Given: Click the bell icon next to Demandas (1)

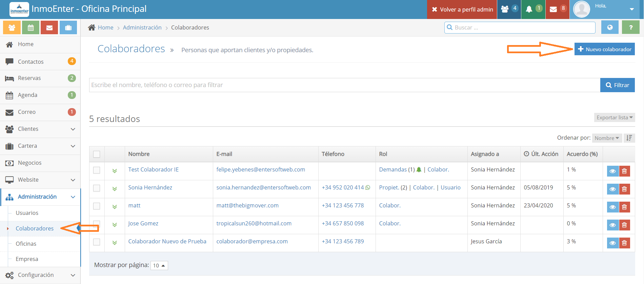Looking at the screenshot, I should coord(419,169).
